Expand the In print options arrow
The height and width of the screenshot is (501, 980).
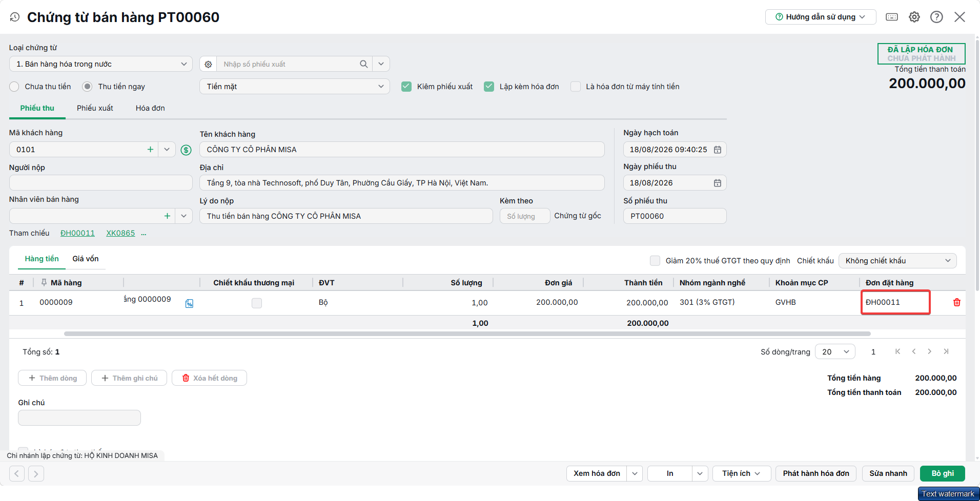click(700, 473)
